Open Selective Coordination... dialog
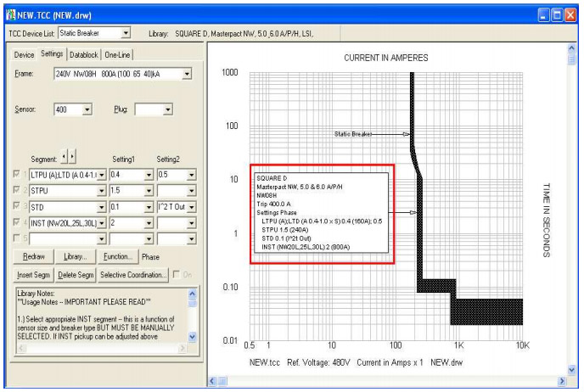This screenshot has width=584, height=392. point(133,275)
